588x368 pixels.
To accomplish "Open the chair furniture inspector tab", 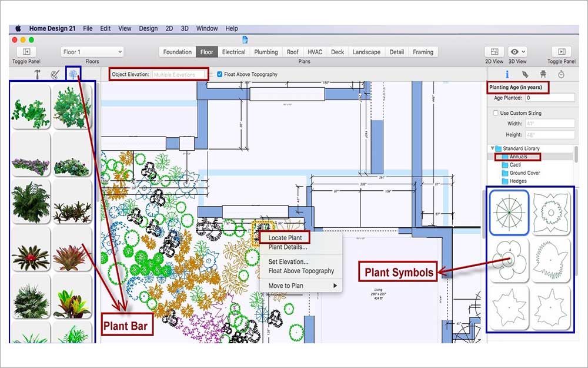I will point(543,74).
